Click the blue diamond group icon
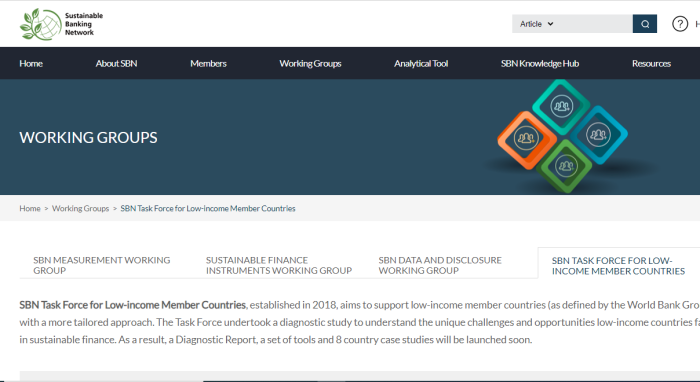700x382 pixels. (x=598, y=134)
